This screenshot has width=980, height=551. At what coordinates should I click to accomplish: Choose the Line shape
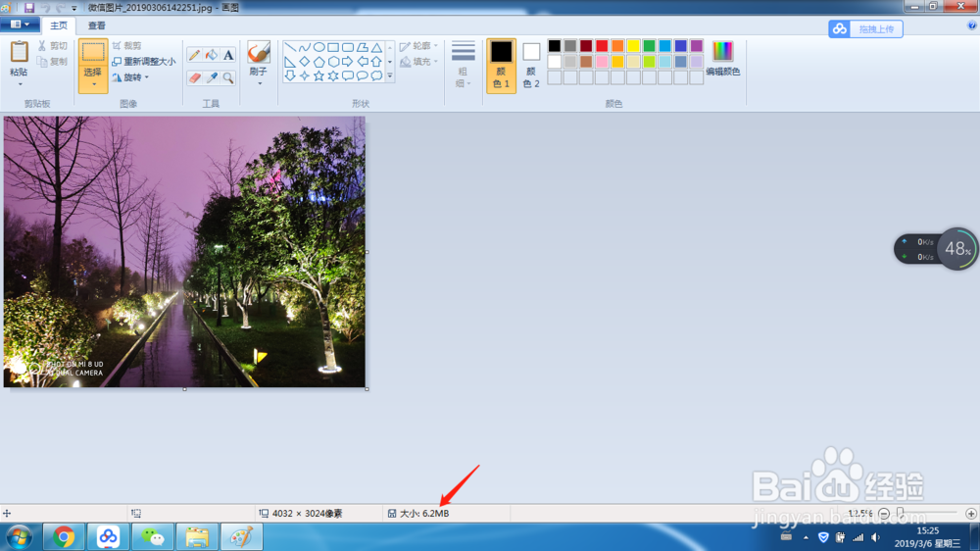(290, 47)
